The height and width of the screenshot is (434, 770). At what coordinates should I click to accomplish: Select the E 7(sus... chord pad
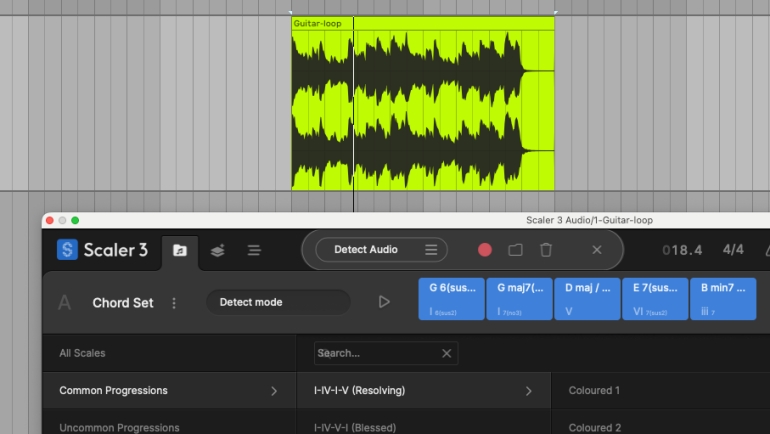pos(655,299)
